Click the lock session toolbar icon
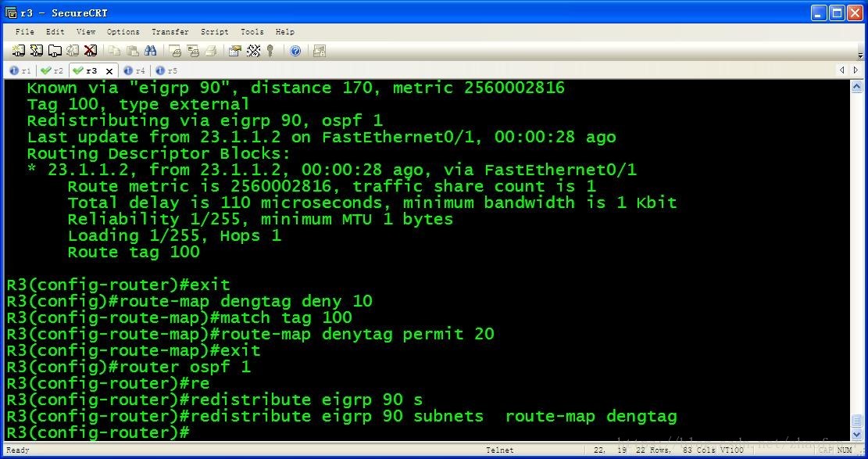This screenshot has width=868, height=459. 320,51
